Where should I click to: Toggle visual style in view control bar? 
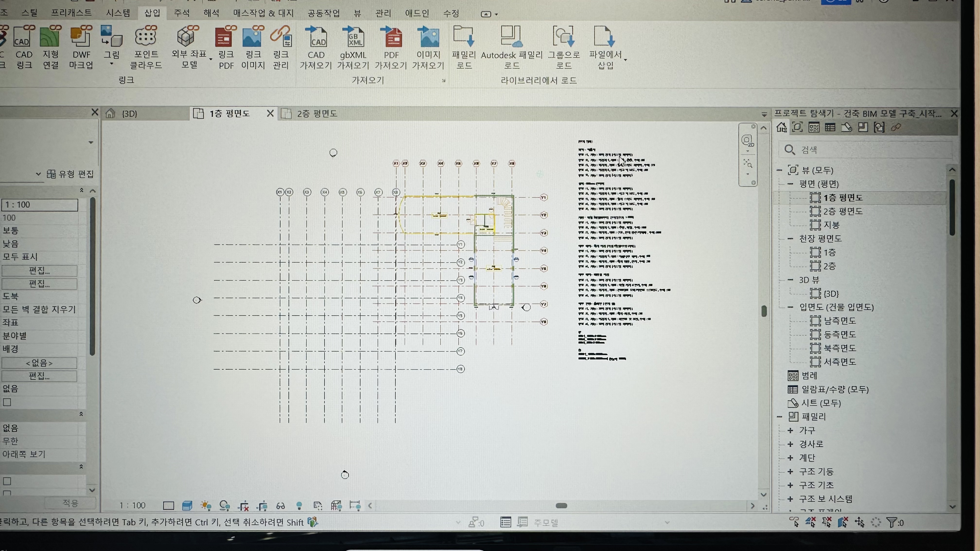pyautogui.click(x=187, y=505)
